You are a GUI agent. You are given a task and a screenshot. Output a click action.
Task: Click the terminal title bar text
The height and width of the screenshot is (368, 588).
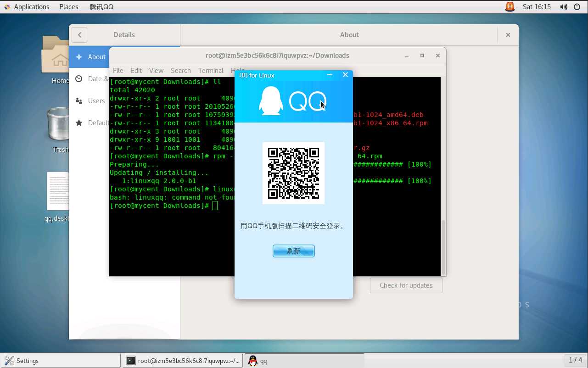tap(277, 56)
